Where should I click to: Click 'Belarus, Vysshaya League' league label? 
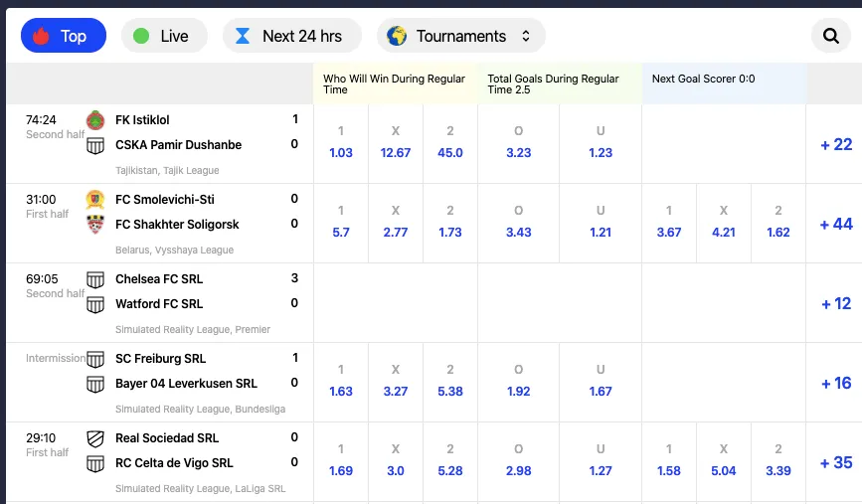point(174,251)
